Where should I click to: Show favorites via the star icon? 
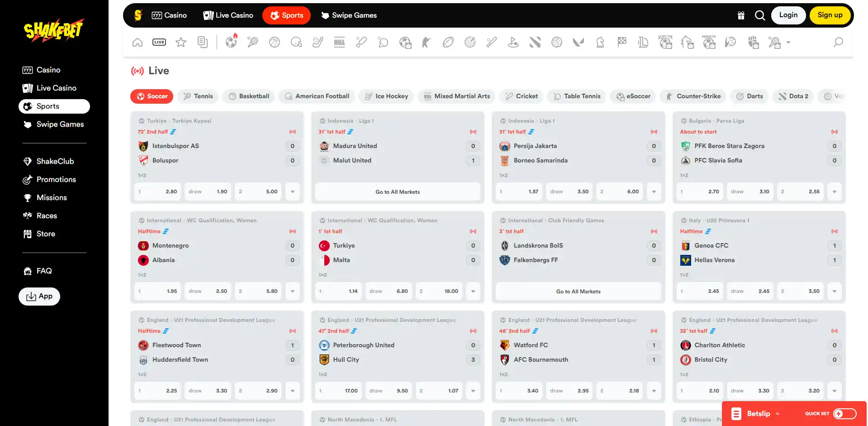pyautogui.click(x=181, y=43)
